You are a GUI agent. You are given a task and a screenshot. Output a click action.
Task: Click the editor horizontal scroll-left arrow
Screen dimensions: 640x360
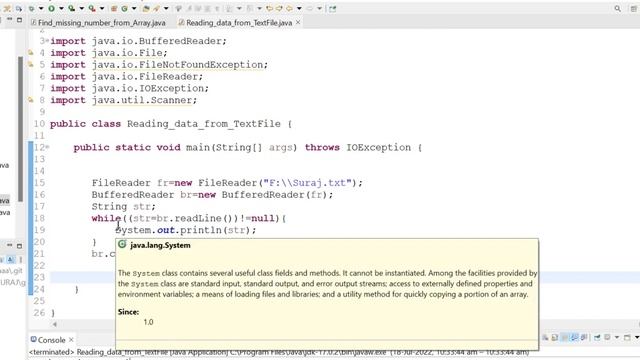[55, 324]
